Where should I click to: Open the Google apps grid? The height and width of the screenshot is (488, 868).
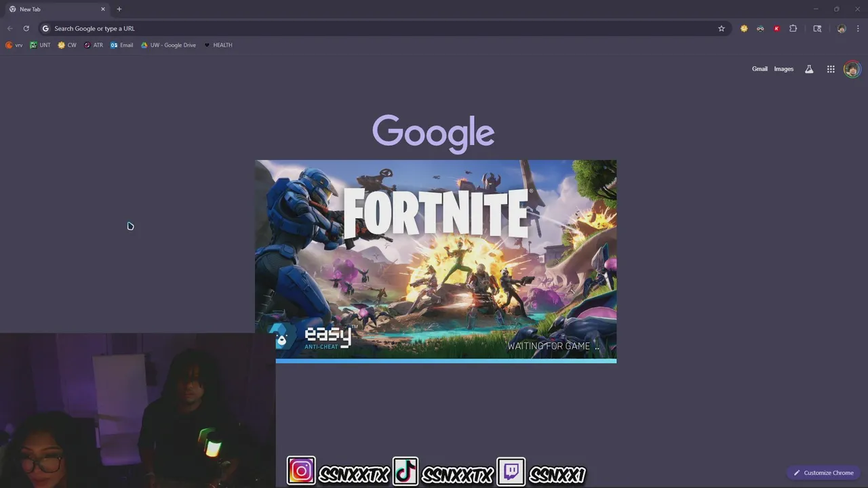point(831,69)
